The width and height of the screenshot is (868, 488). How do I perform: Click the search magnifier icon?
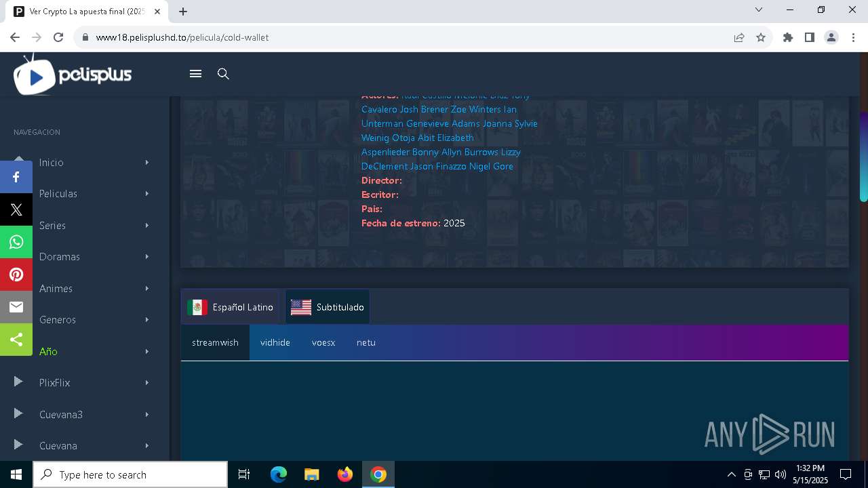coord(223,74)
